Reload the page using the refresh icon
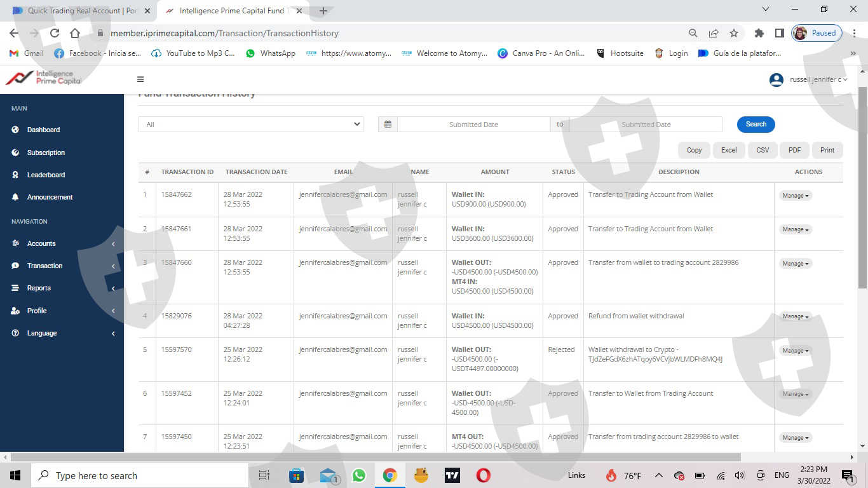The height and width of the screenshot is (488, 868). [55, 33]
